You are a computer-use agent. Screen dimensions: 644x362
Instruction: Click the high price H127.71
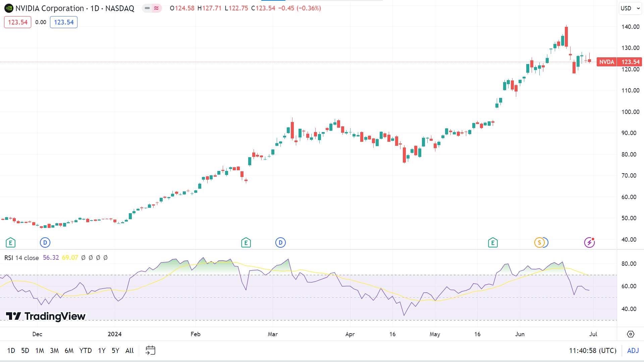point(209,8)
